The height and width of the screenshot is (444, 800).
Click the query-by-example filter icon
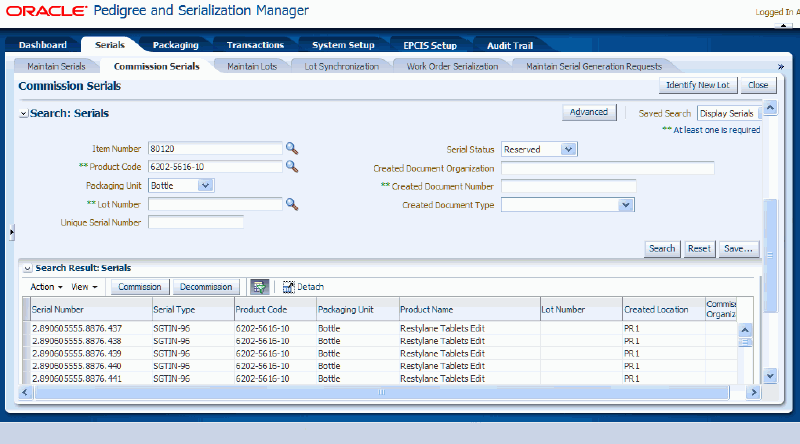[258, 287]
